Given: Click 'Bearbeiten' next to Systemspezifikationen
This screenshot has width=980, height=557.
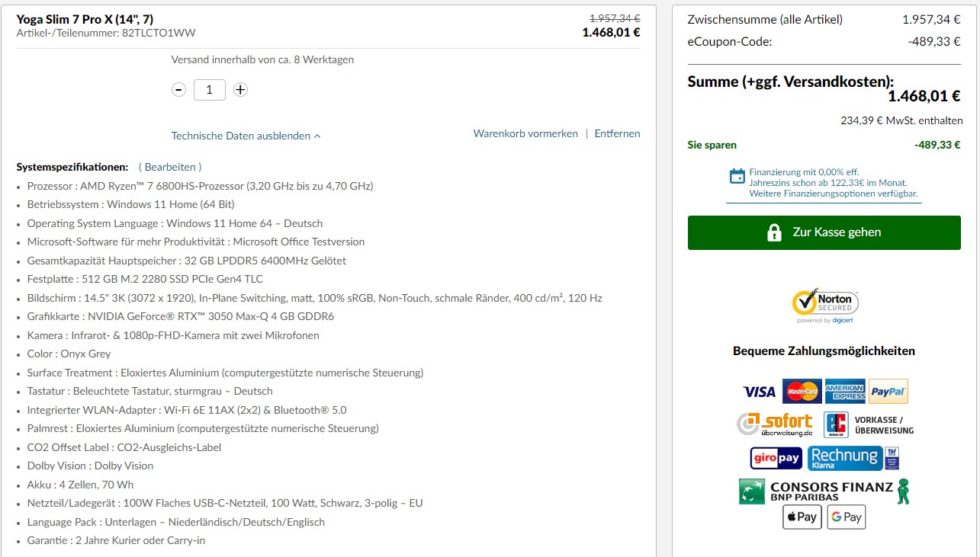Looking at the screenshot, I should (x=170, y=167).
